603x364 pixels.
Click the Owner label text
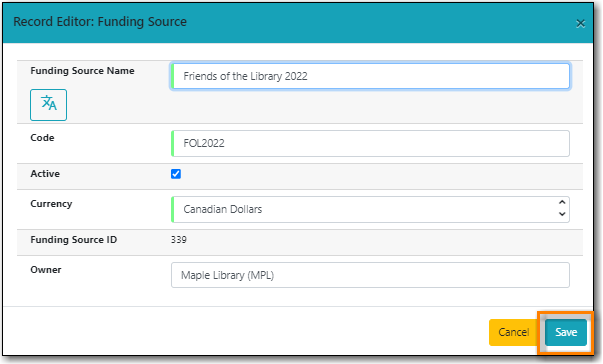(x=46, y=270)
